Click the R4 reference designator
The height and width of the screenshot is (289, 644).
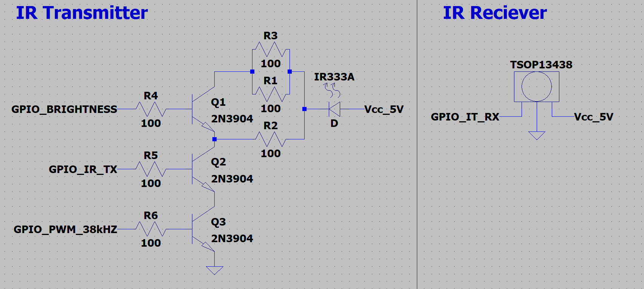(151, 96)
